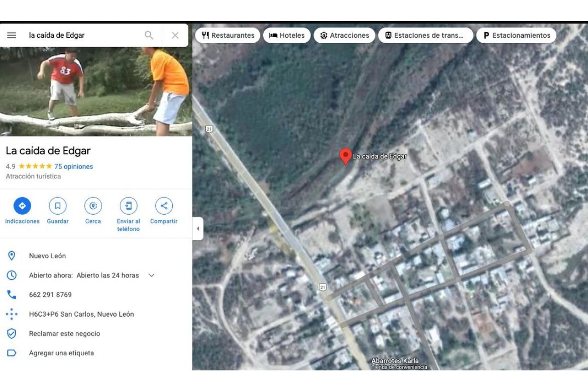Filter map by Estacionamientos
Screen dimensions: 588x392
pos(516,35)
